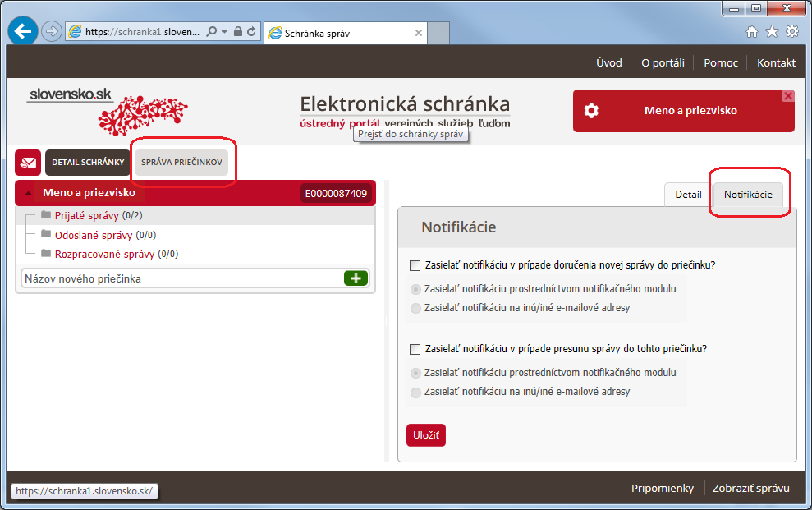Click the red envelope mailbox icon
This screenshot has height=510, width=812.
click(x=28, y=163)
